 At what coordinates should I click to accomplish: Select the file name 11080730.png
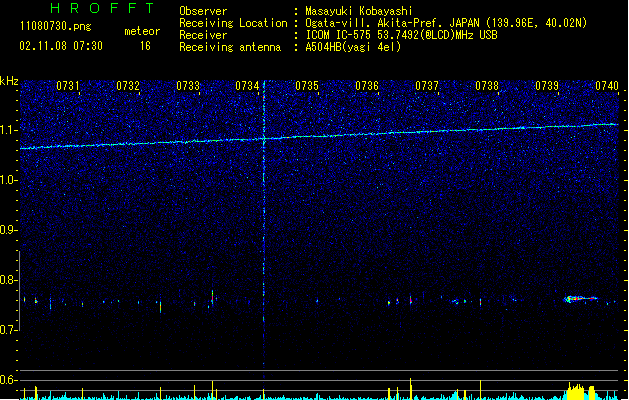[x=56, y=26]
